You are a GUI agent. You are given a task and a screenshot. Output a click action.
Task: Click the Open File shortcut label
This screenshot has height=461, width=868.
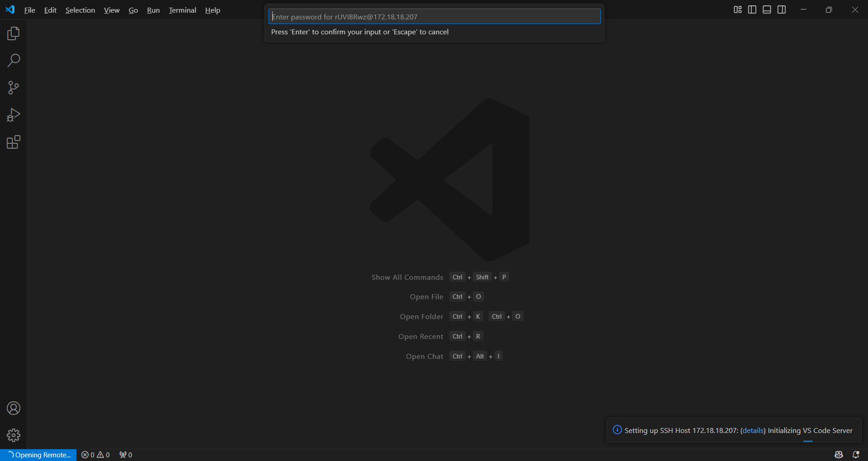tap(426, 296)
